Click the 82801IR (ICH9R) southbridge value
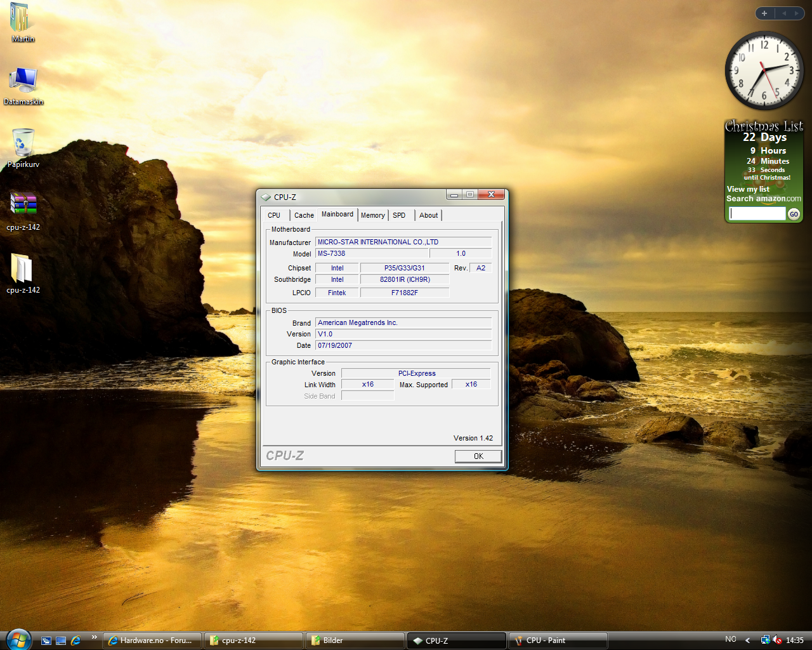 point(405,279)
